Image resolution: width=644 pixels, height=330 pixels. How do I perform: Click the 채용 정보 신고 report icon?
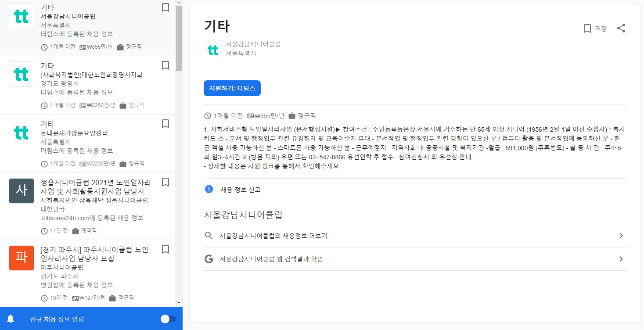[209, 190]
